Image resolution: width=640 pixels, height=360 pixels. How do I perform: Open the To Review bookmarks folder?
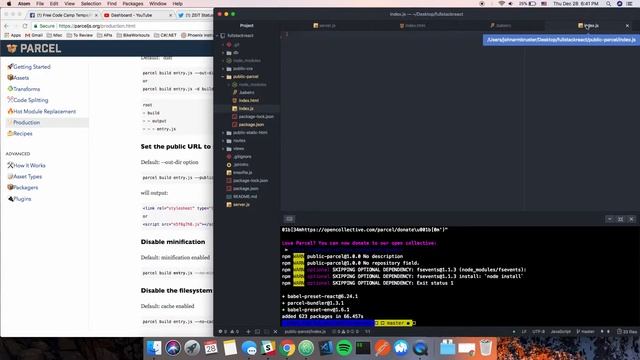80,36
